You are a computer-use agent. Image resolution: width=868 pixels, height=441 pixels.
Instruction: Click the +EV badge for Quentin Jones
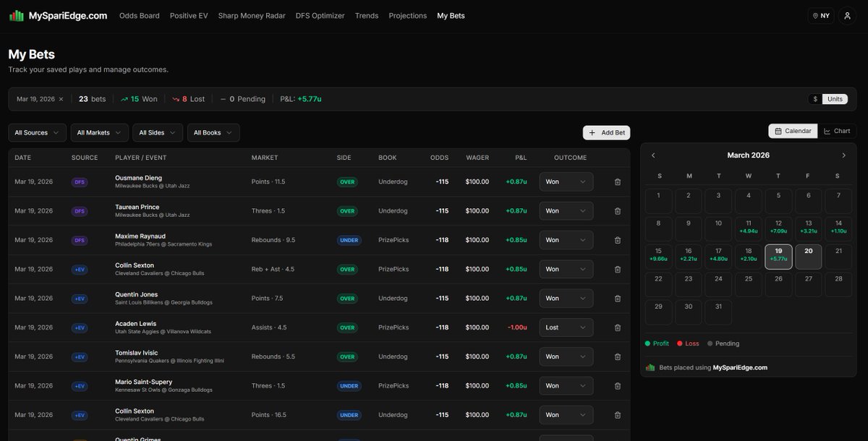coord(80,299)
